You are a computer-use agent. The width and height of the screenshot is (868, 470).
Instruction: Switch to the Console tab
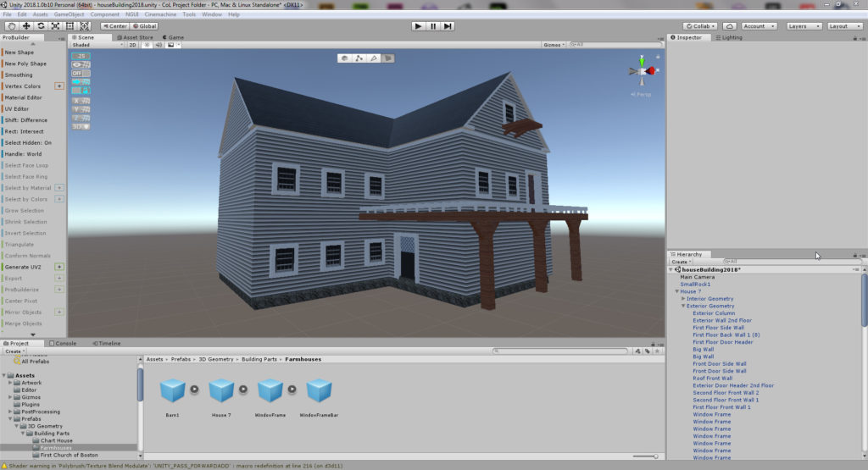click(x=64, y=343)
